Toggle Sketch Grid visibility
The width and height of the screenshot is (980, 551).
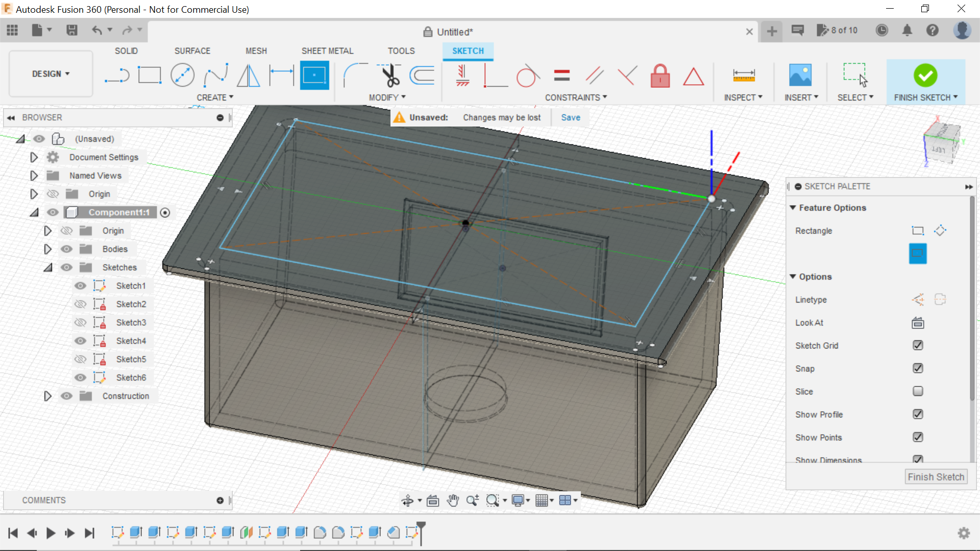click(917, 345)
